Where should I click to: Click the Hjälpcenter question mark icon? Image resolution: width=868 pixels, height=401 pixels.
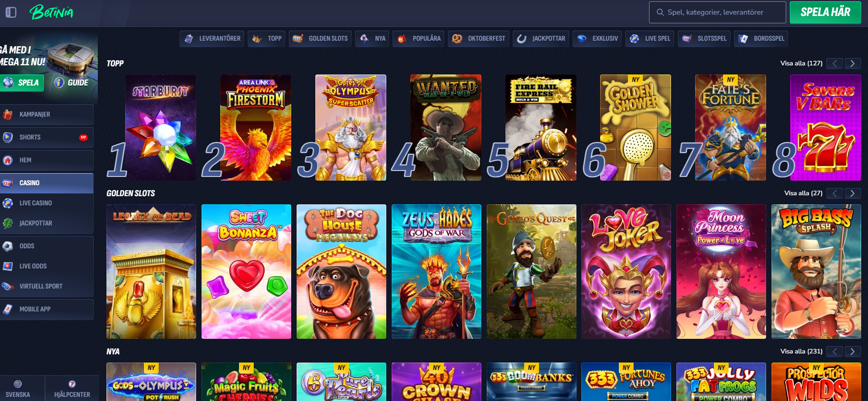point(72,384)
